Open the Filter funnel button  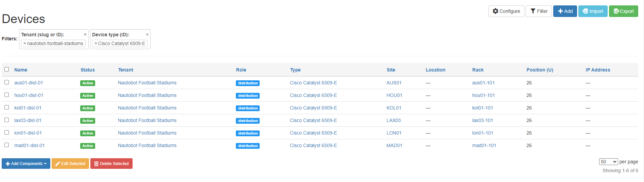539,11
